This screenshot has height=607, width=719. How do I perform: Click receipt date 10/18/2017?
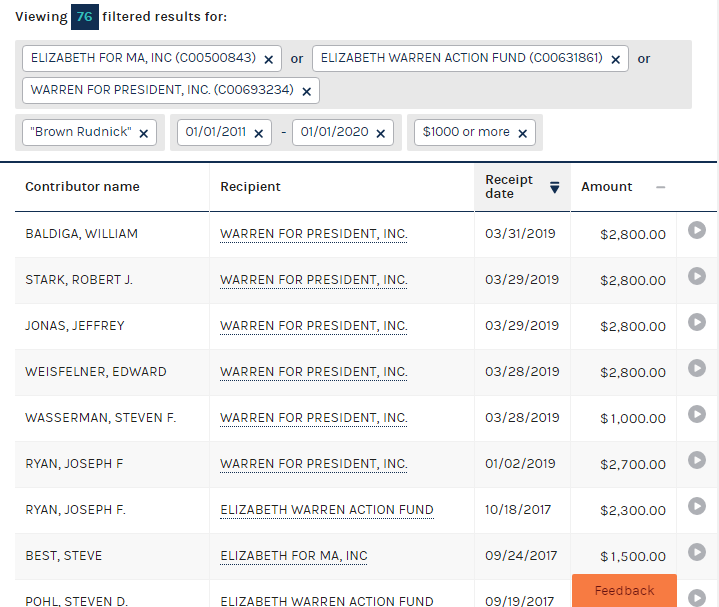[518, 510]
